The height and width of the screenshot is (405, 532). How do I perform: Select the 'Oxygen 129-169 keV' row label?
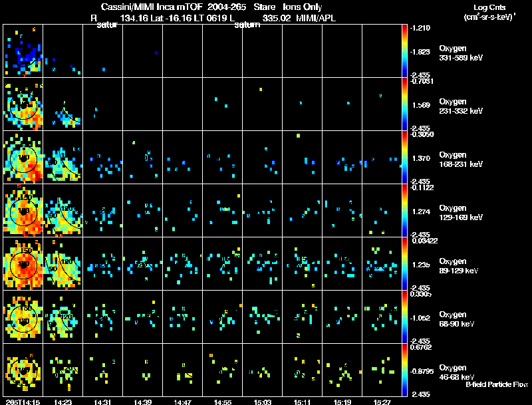(461, 213)
